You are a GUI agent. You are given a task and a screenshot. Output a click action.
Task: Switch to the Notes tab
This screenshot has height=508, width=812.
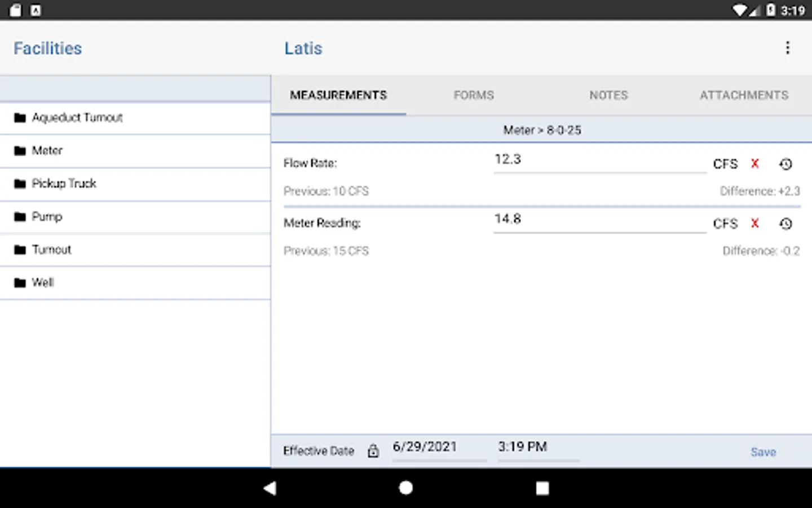pyautogui.click(x=609, y=95)
